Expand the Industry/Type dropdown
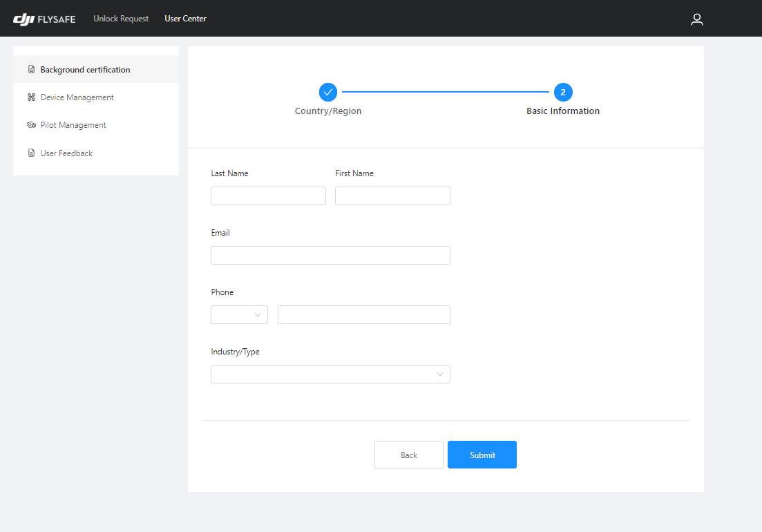 click(330, 374)
